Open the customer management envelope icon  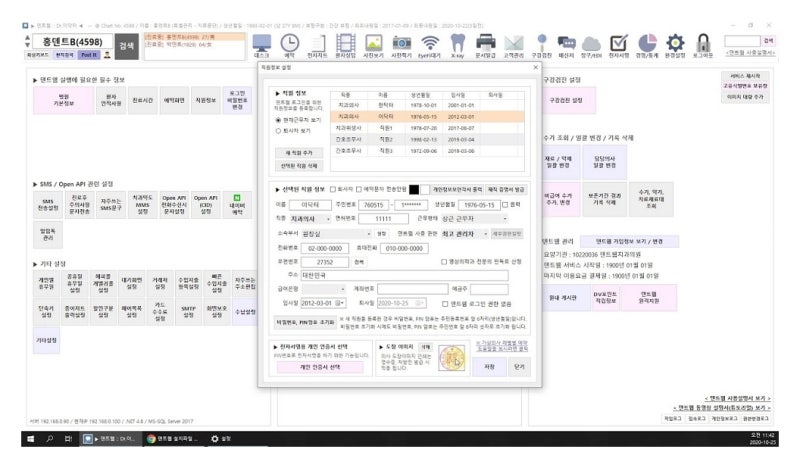coord(513,45)
